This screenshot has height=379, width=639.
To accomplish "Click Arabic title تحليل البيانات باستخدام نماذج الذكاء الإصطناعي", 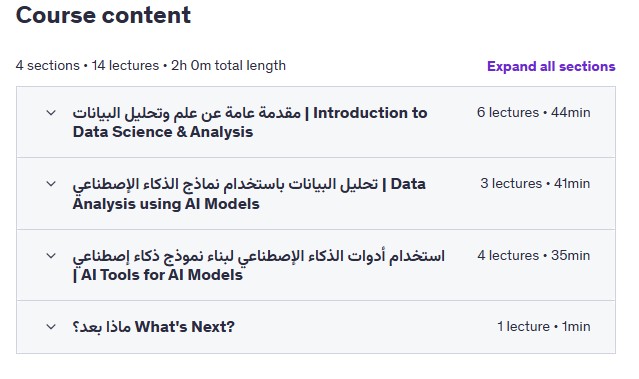I will pos(225,185).
